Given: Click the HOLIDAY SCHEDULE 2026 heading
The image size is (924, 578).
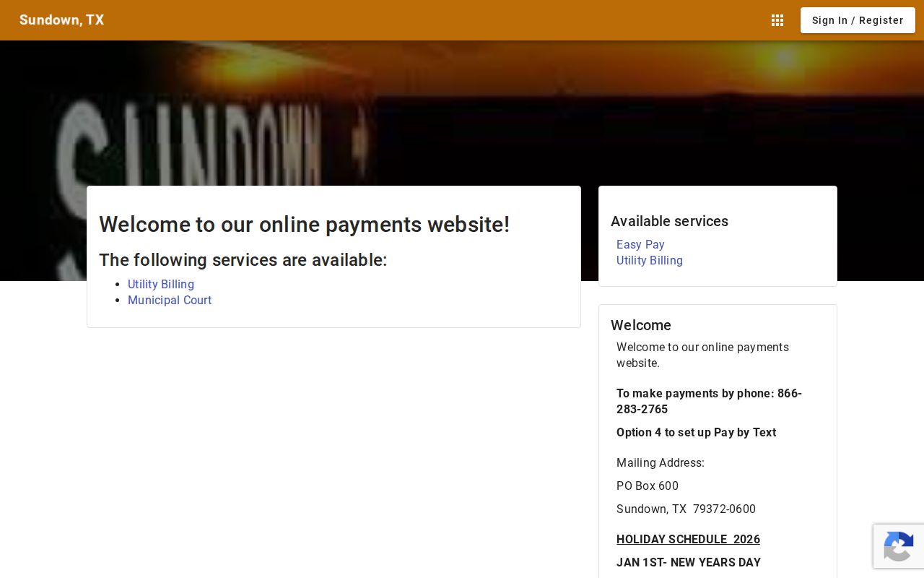Looking at the screenshot, I should [x=688, y=540].
